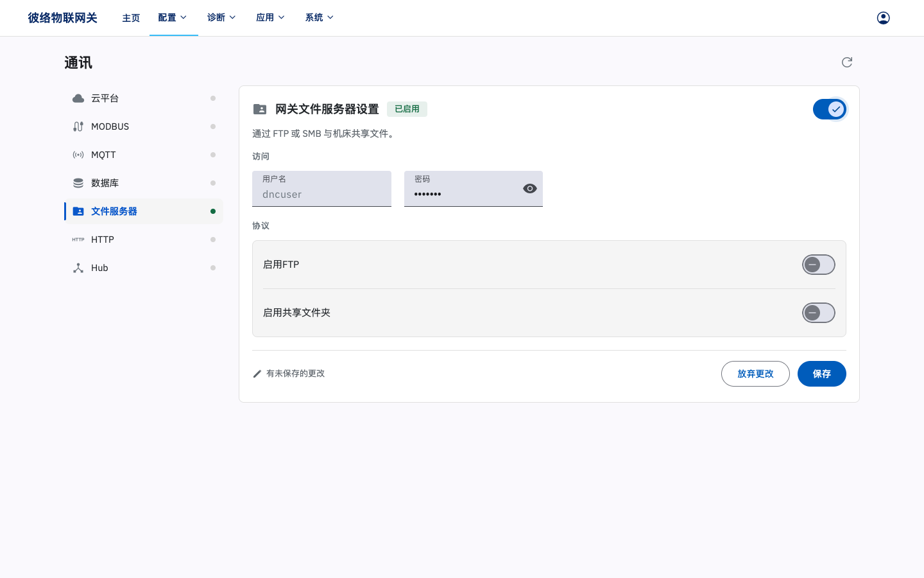Screen dimensions: 924x578
Task: Select HTTP in the sidebar
Action: (x=144, y=240)
